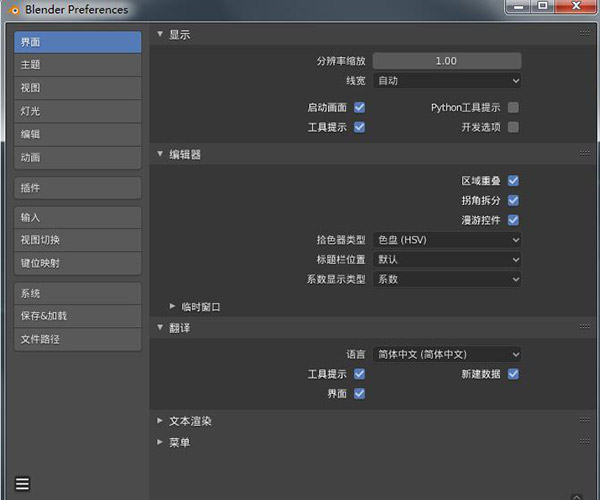Image resolution: width=600 pixels, height=500 pixels.
Task: Minimize the Blender Preferences window
Action: coord(519,7)
